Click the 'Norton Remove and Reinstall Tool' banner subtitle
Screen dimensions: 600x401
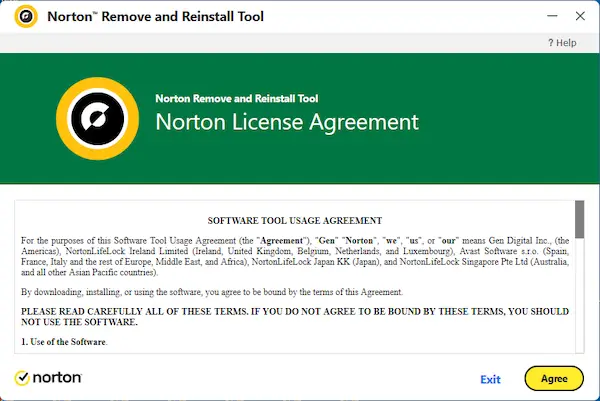click(x=236, y=99)
